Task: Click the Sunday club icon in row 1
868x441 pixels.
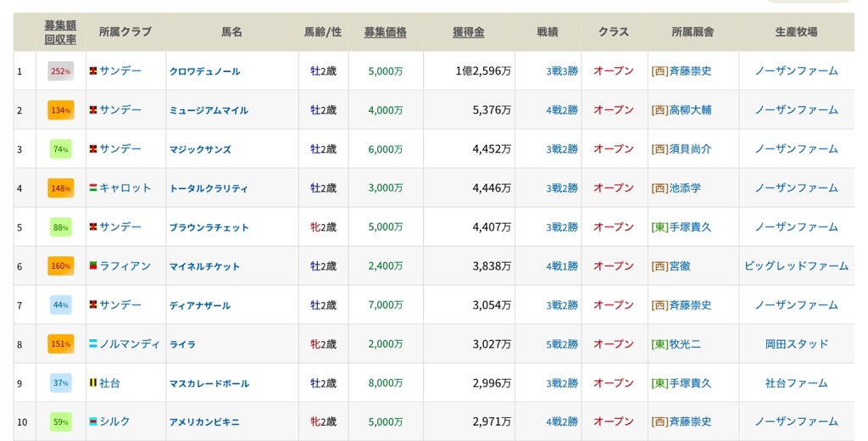Action: pos(93,71)
